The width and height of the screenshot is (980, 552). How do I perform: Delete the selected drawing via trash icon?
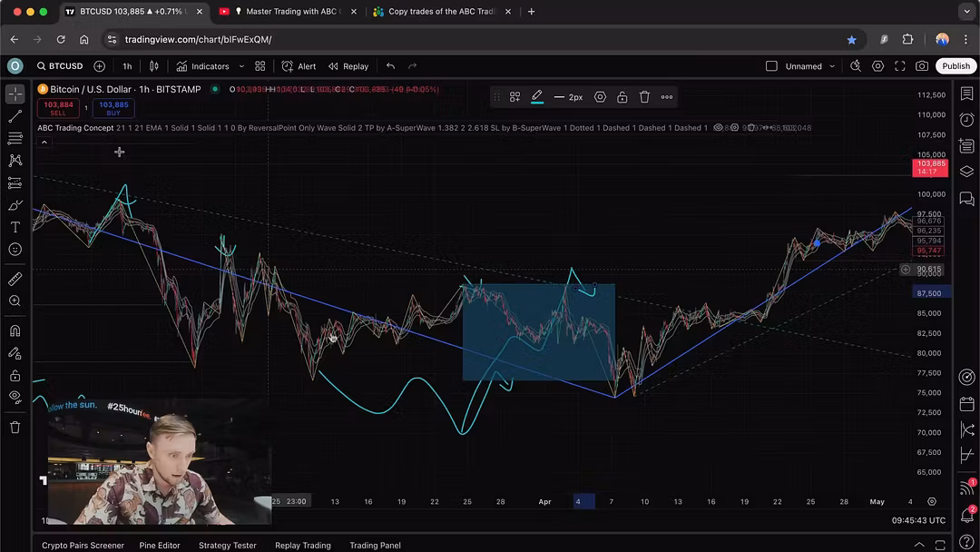coord(644,97)
